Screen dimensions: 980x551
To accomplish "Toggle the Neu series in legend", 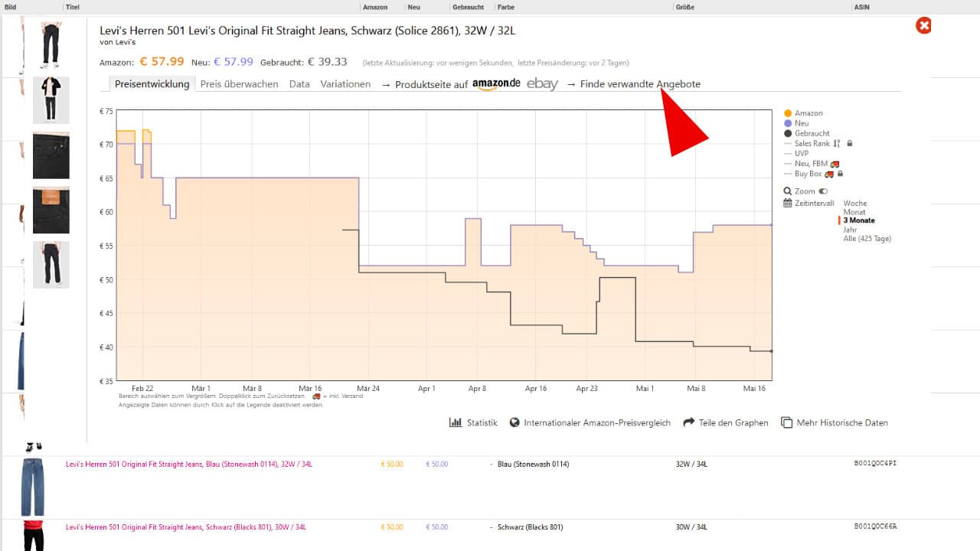I will (802, 123).
